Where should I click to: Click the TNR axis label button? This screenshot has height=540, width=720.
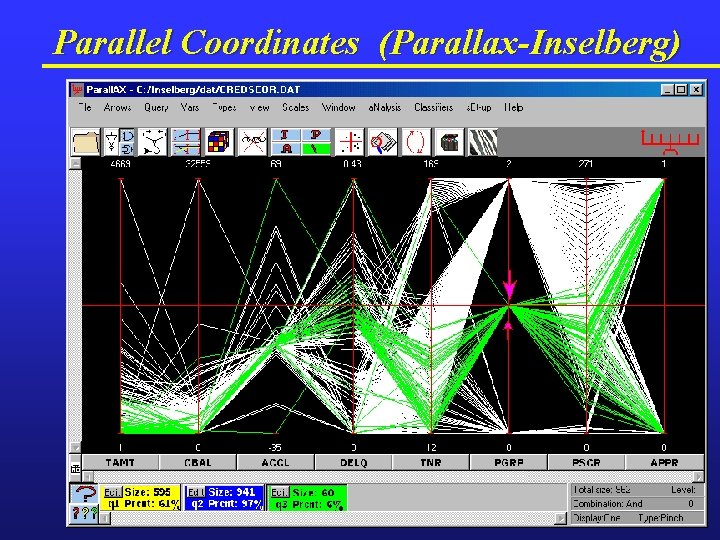pyautogui.click(x=431, y=462)
